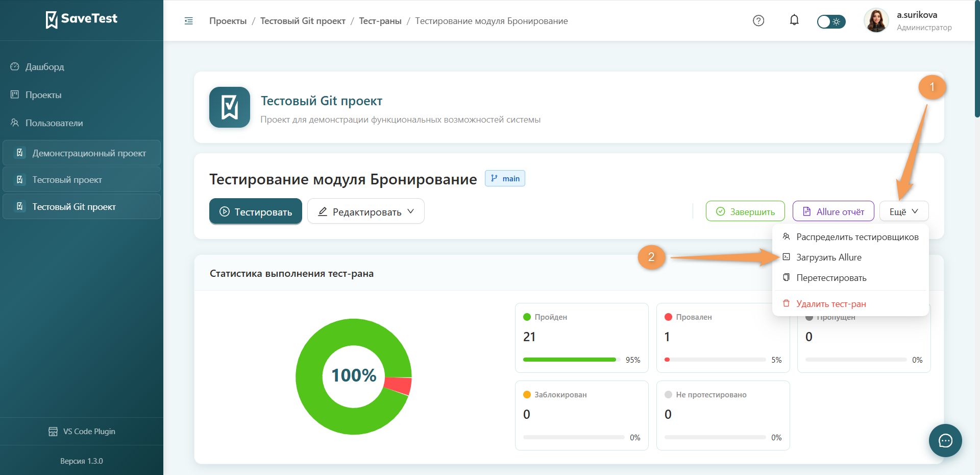This screenshot has width=980, height=475.
Task: Select Демонстрационный проект in sidebar
Action: pyautogui.click(x=82, y=153)
